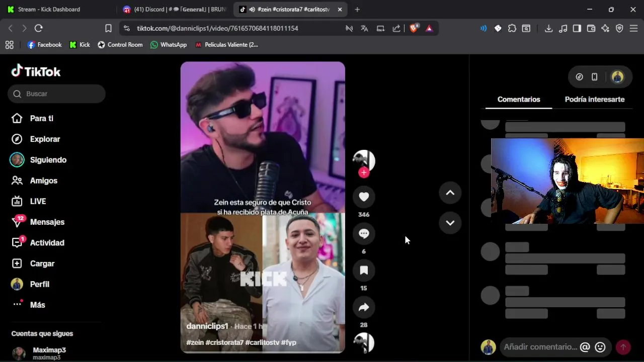The height and width of the screenshot is (362, 644).
Task: Close the active TikTok browser tab
Action: (x=340, y=10)
